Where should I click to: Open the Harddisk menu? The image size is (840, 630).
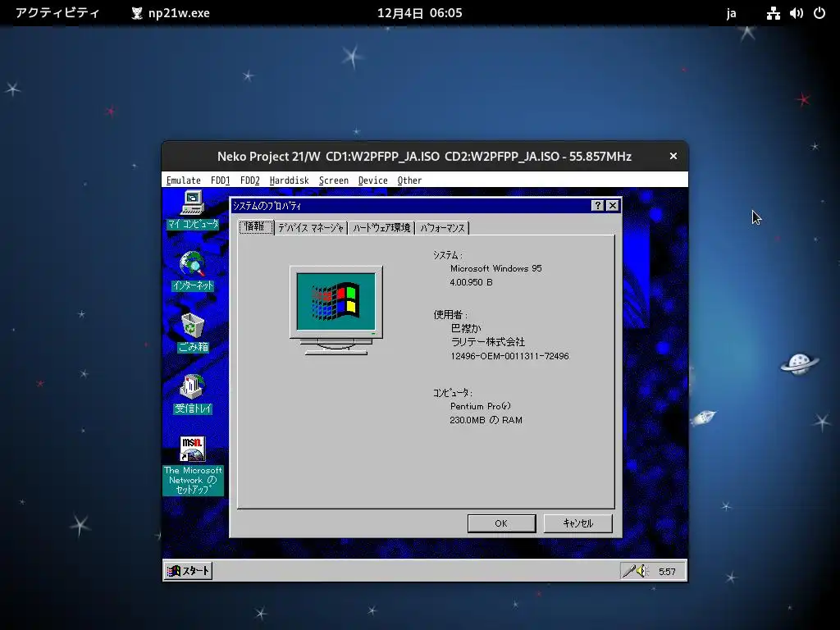tap(290, 180)
